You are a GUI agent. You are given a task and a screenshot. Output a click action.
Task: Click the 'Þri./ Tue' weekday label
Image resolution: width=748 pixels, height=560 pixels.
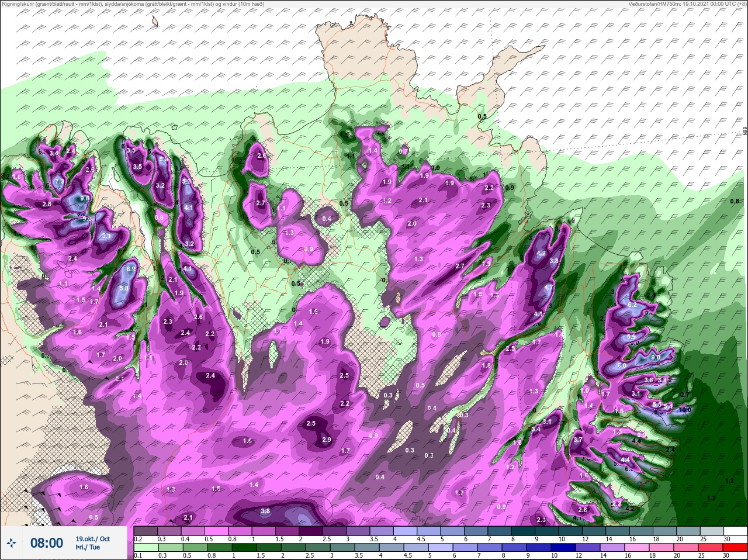point(88,547)
